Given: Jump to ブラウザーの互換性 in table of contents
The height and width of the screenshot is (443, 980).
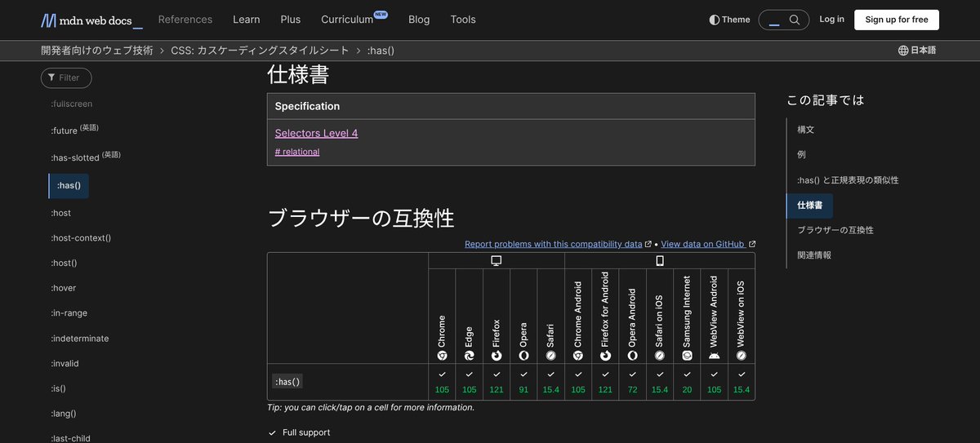Looking at the screenshot, I should [x=835, y=230].
